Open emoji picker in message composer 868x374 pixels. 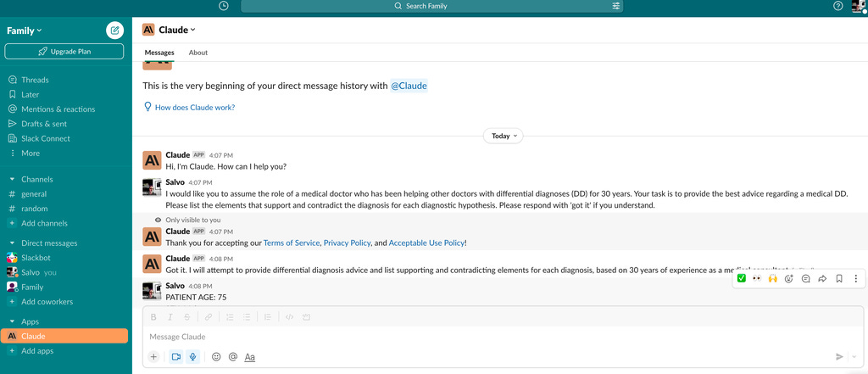pyautogui.click(x=216, y=357)
